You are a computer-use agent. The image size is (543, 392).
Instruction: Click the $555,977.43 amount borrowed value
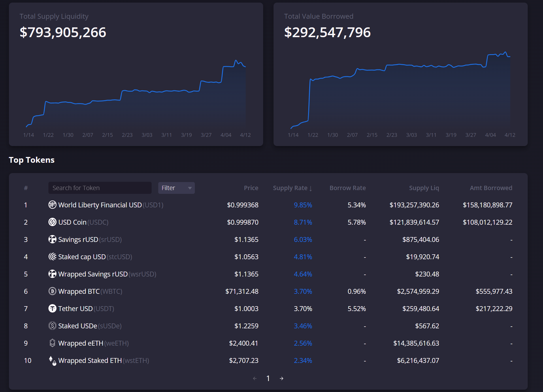pyautogui.click(x=494, y=291)
